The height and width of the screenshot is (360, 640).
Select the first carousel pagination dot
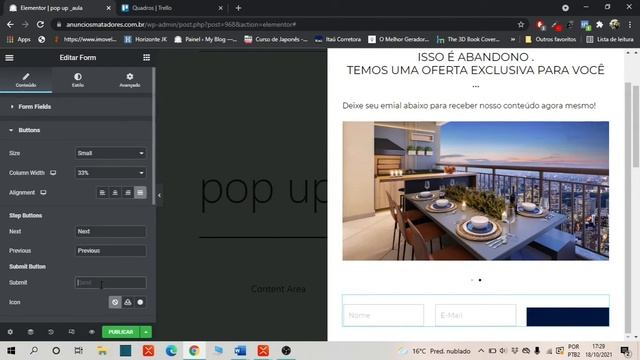pyautogui.click(x=472, y=280)
